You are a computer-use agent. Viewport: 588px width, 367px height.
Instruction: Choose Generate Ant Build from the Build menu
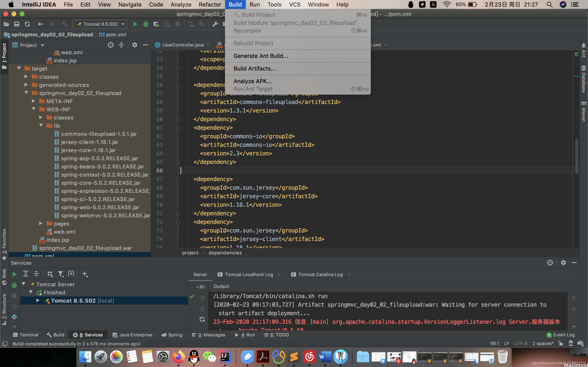click(261, 56)
